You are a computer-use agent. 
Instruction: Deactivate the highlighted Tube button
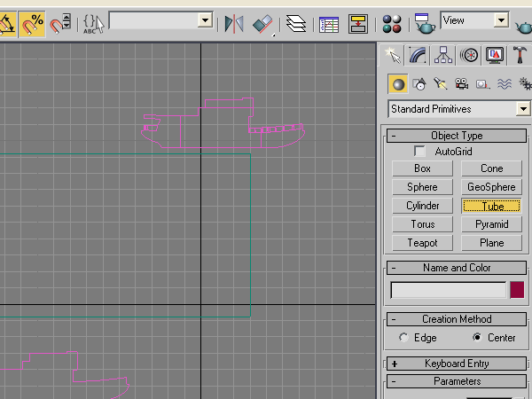point(491,206)
